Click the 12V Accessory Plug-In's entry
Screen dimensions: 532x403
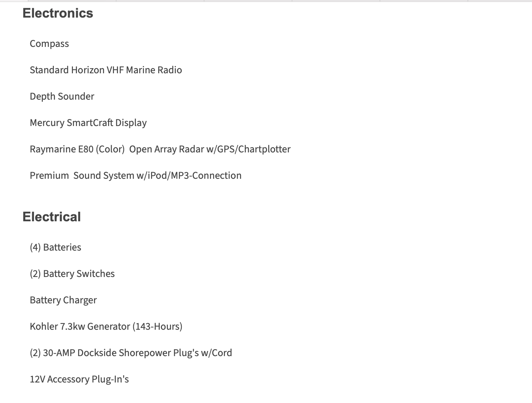click(79, 379)
